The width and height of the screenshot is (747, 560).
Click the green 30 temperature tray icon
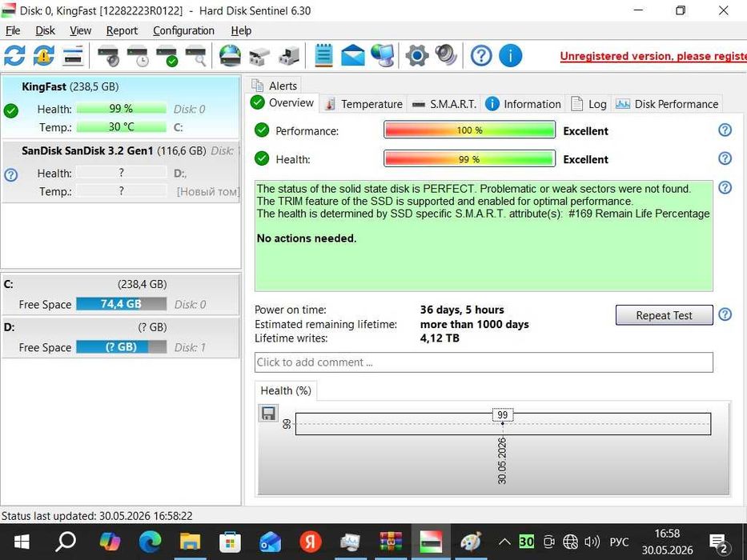click(x=526, y=542)
